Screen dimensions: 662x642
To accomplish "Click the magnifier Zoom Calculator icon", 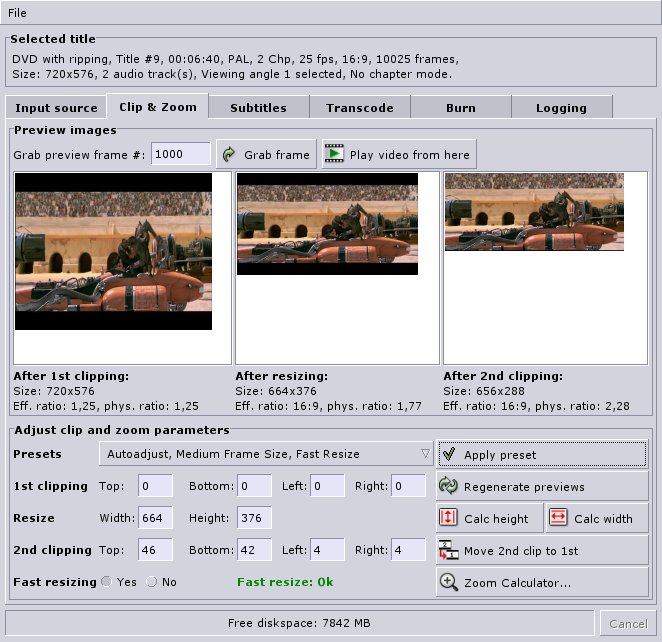I will click(x=448, y=582).
